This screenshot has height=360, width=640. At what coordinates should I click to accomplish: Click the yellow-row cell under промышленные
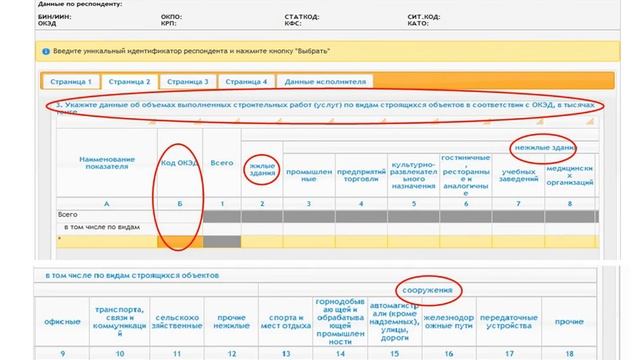(x=309, y=242)
